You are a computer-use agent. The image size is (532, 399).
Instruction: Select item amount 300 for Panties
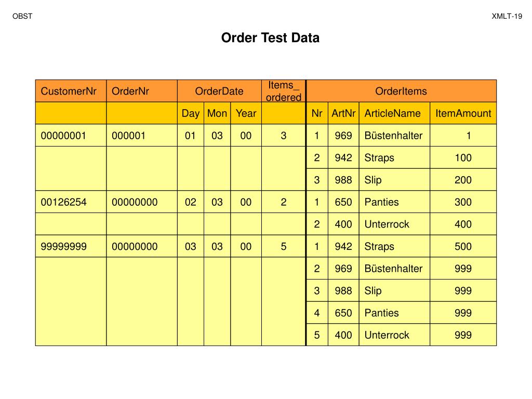click(463, 202)
